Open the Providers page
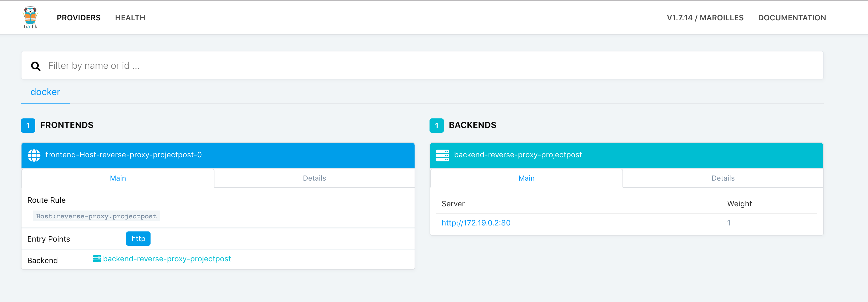Viewport: 868px width, 302px height. point(79,18)
